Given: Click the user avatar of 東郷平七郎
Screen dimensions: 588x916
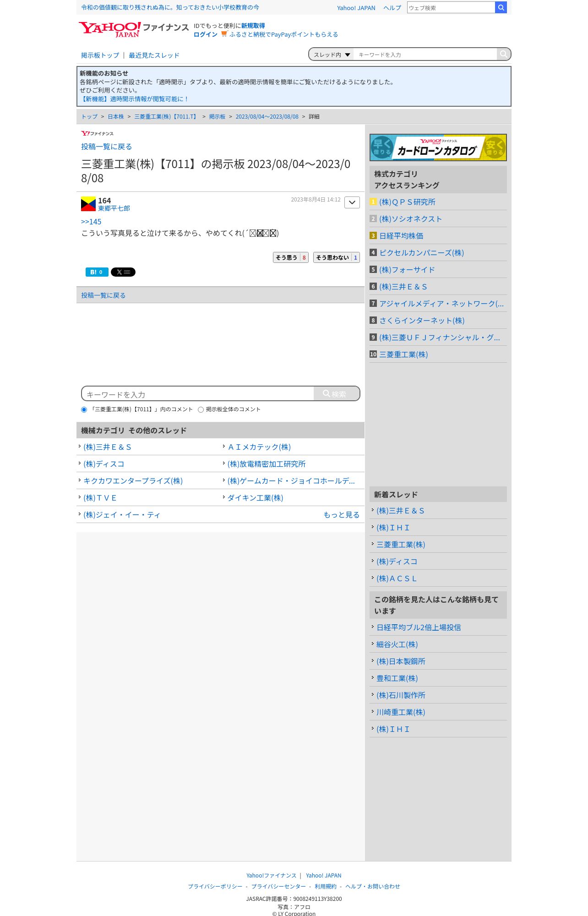Looking at the screenshot, I should [88, 204].
